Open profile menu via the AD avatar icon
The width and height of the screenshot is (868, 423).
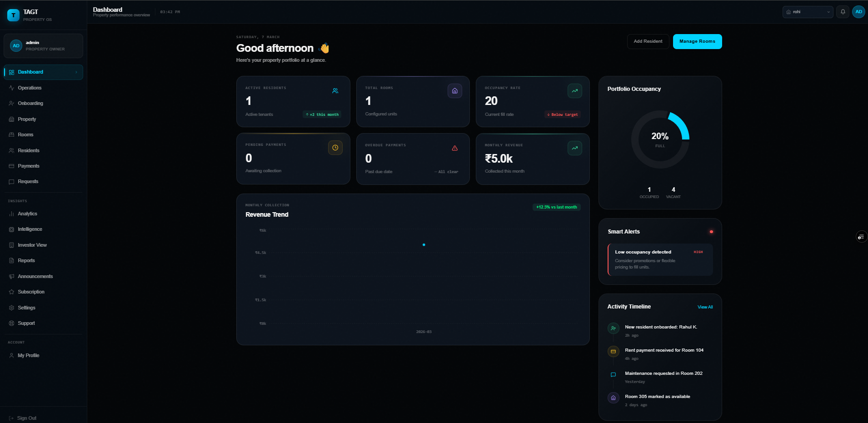point(859,11)
